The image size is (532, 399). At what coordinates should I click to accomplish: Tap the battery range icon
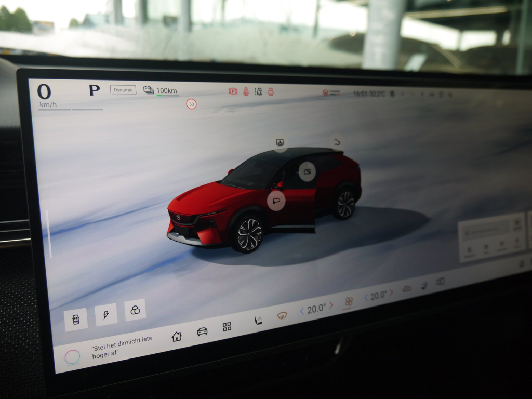148,90
